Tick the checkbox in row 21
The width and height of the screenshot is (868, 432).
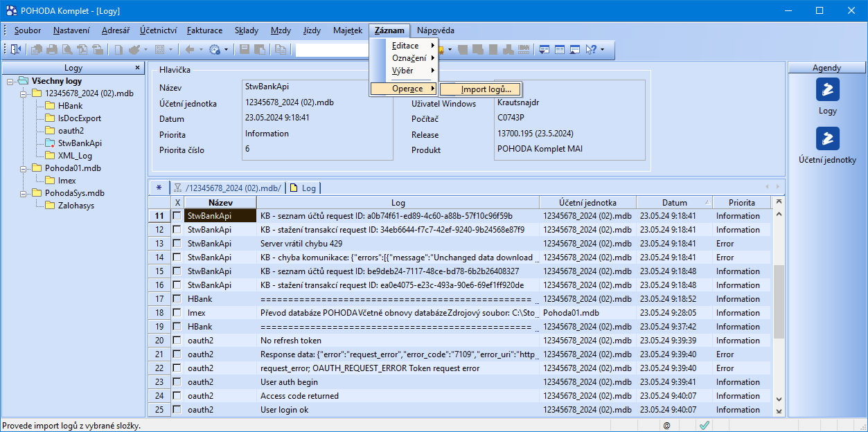tap(177, 354)
